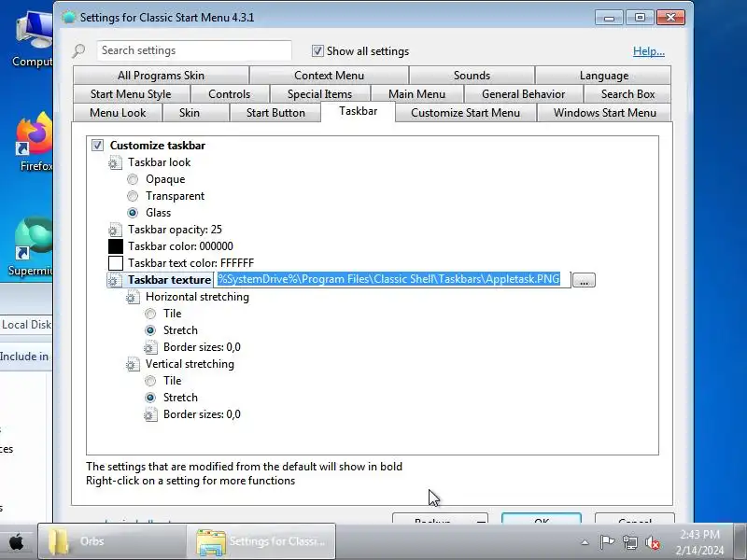
Task: Click the Action Center flag tray icon
Action: tap(606, 542)
